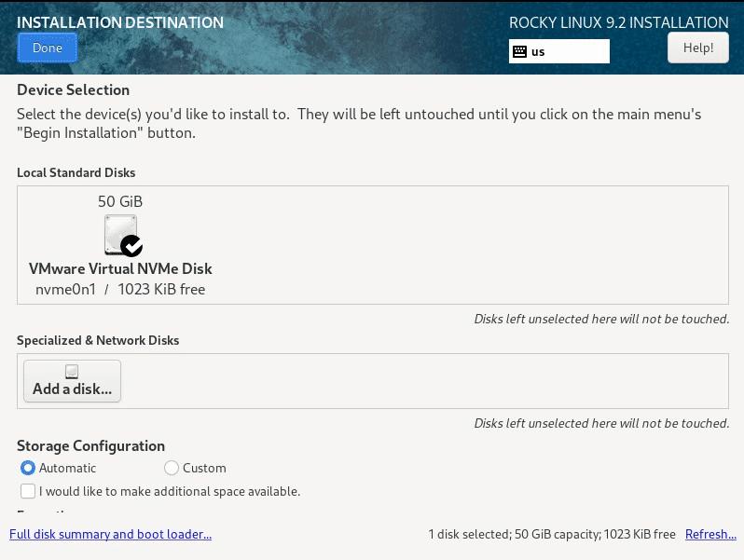Click the local disks 'Disks left unselected' note
Viewport: 744px width, 560px height.
click(601, 319)
